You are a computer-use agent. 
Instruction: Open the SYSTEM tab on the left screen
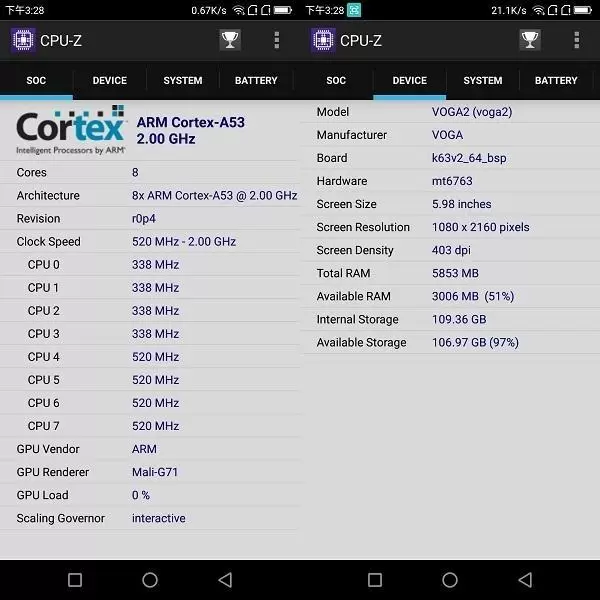point(183,81)
